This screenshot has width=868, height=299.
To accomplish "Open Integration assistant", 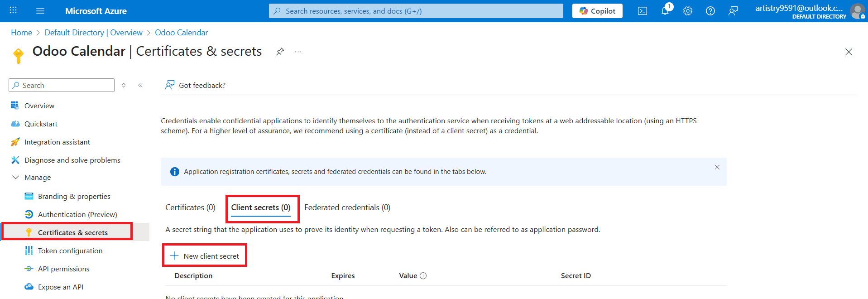I will coord(57,142).
